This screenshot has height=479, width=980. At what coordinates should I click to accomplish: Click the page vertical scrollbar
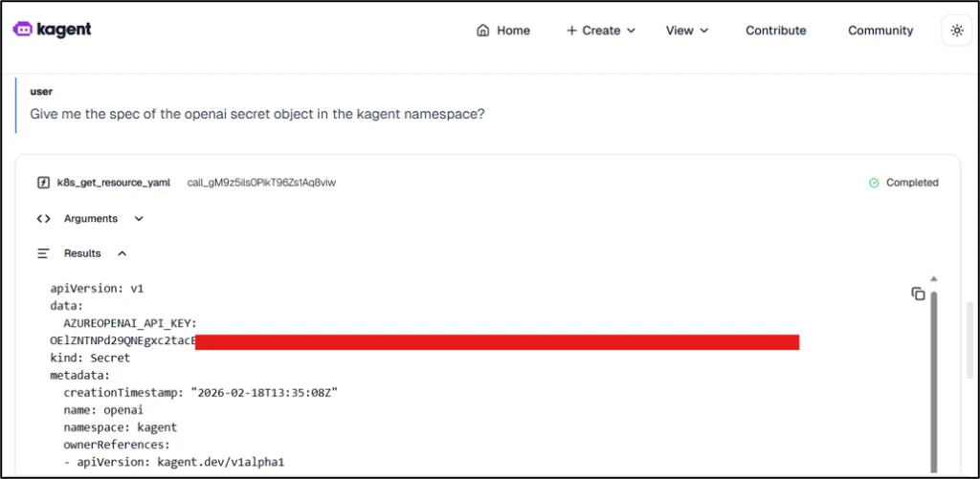coord(969,340)
